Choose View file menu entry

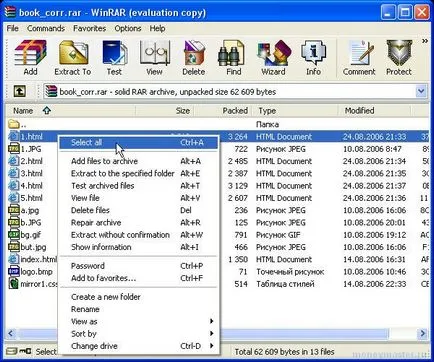coord(138,198)
